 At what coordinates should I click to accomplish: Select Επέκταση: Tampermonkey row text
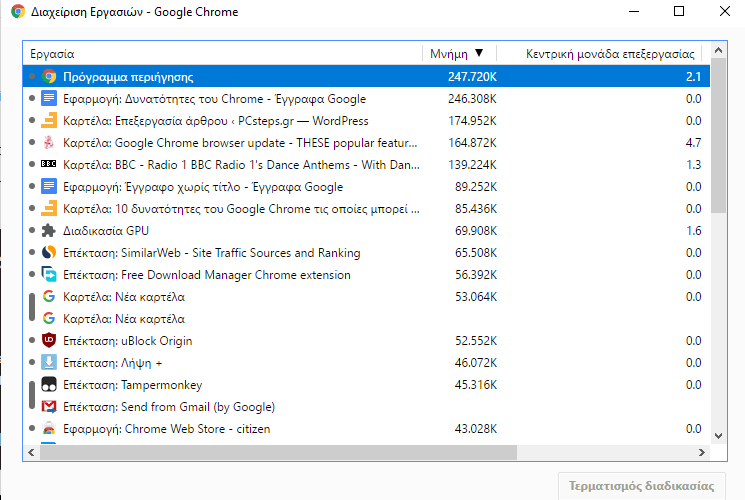(x=133, y=385)
